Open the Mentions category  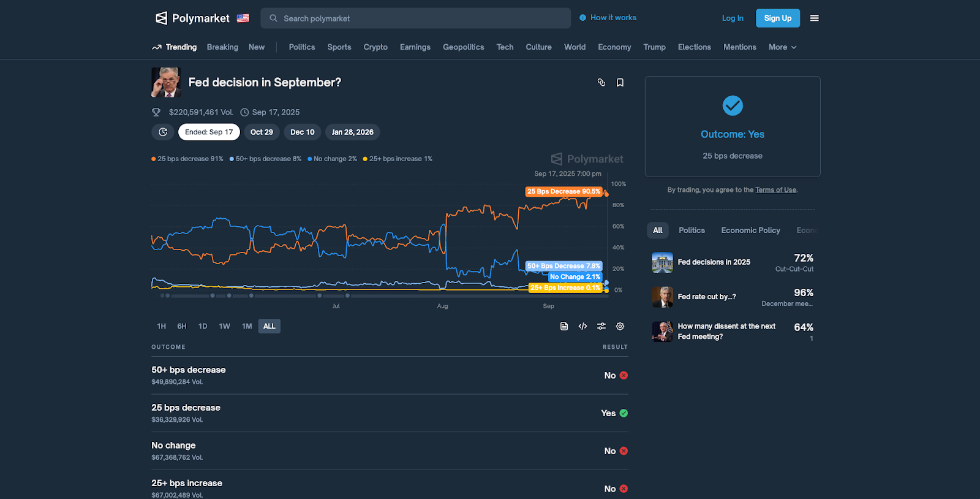point(740,47)
